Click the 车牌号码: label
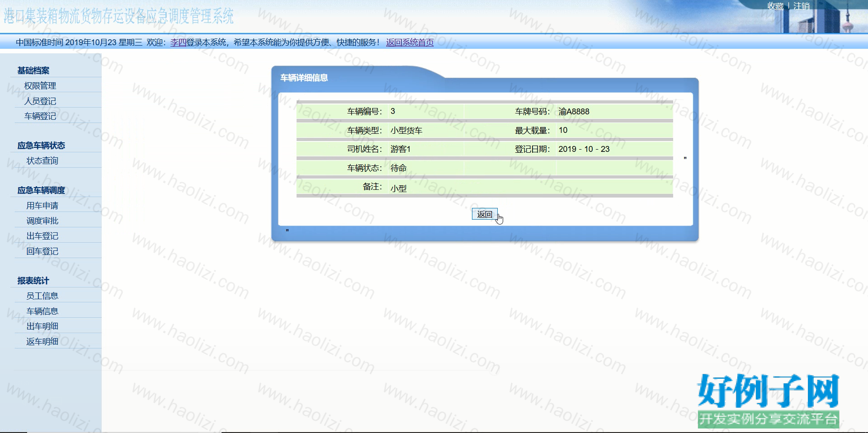Screen dimensions: 868x433 (533, 112)
